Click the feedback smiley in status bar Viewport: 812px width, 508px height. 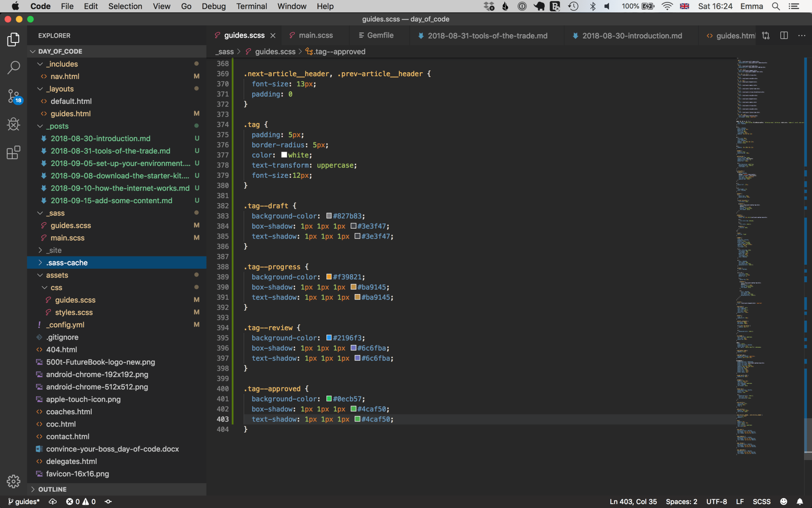pos(783,501)
